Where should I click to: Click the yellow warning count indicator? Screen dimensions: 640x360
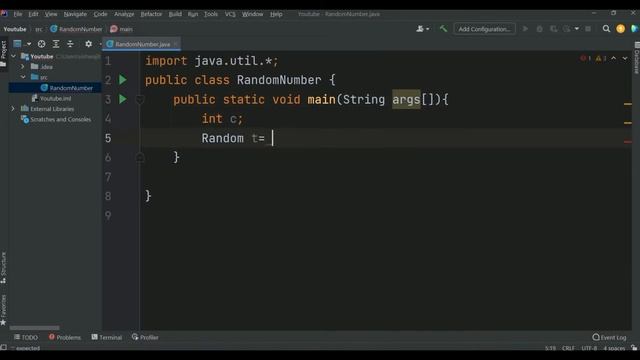click(x=601, y=58)
